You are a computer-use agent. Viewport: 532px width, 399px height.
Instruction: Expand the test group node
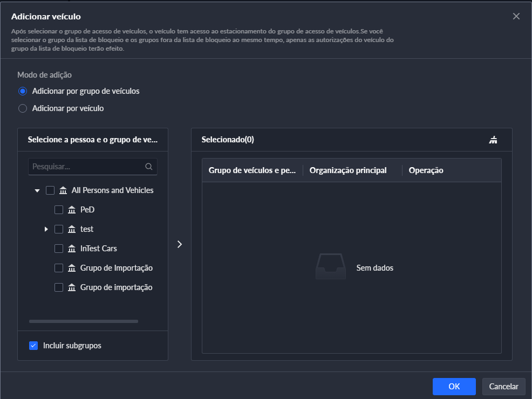click(46, 230)
